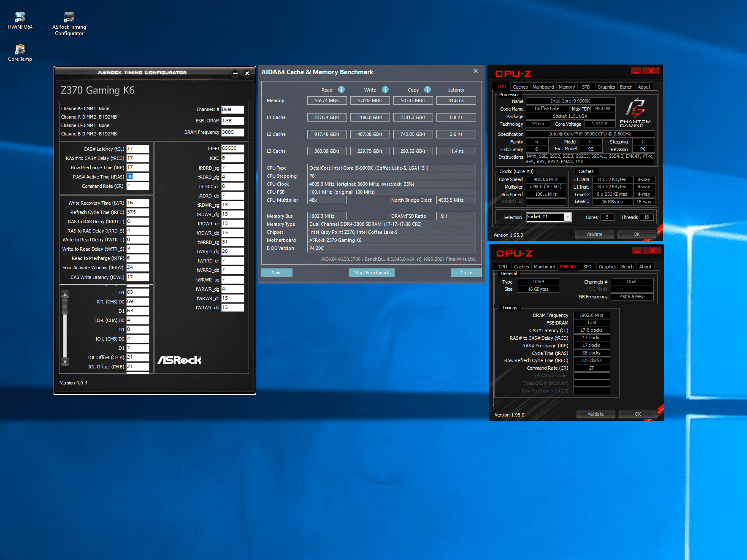Click the Memory Type field in AIDA64
Image resolution: width=747 pixels, height=560 pixels.
pos(391,224)
